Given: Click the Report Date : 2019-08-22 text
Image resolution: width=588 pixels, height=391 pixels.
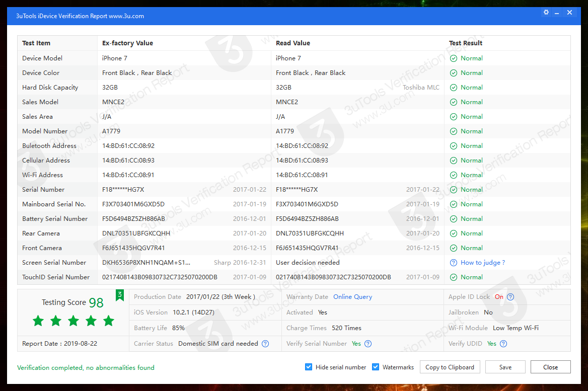Looking at the screenshot, I should [59, 344].
